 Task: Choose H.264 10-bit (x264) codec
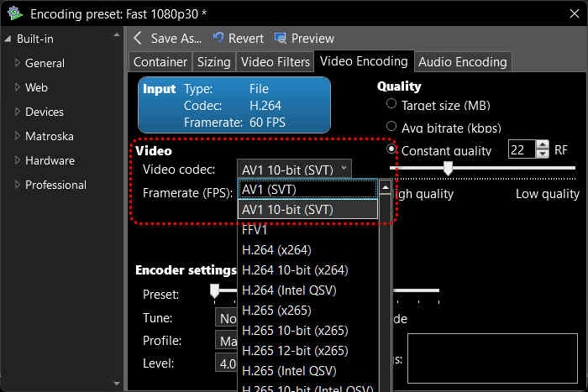click(307, 270)
